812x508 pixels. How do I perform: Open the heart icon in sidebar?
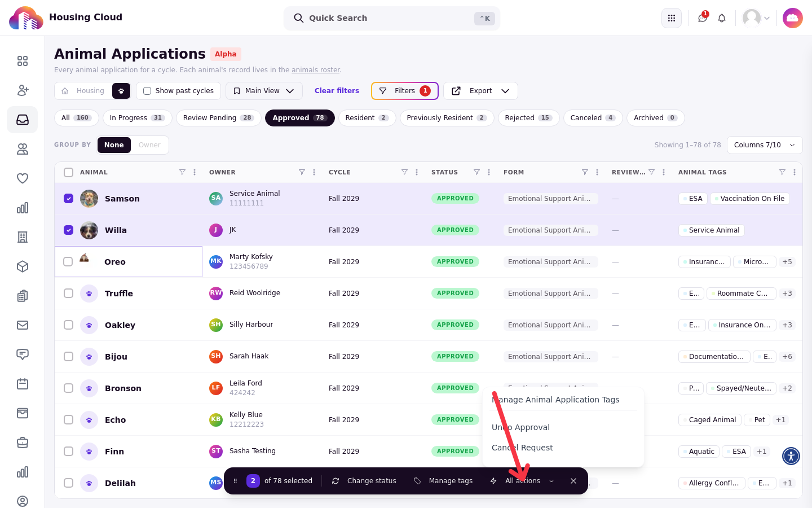(x=23, y=178)
